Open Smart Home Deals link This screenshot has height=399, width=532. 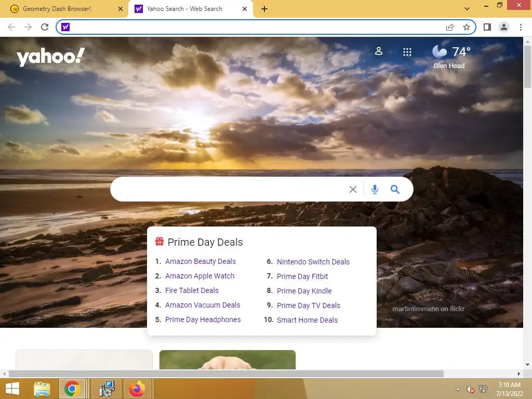(307, 320)
